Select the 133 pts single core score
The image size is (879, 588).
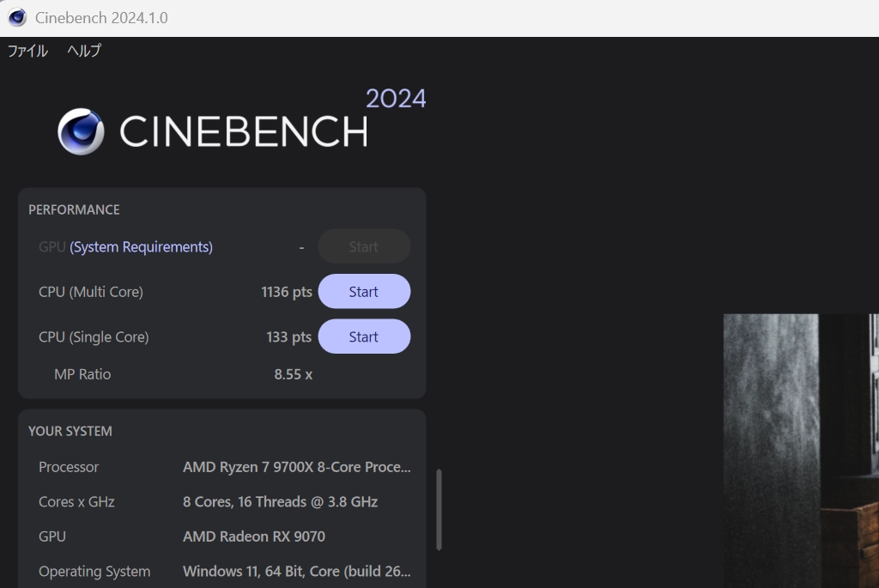coord(288,336)
